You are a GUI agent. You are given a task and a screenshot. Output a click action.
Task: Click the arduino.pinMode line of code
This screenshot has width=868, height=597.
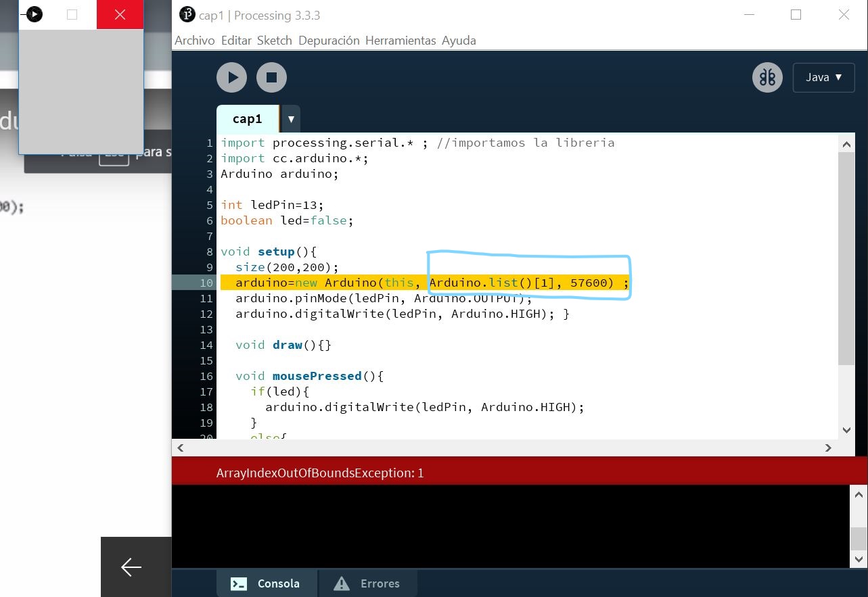(x=384, y=298)
